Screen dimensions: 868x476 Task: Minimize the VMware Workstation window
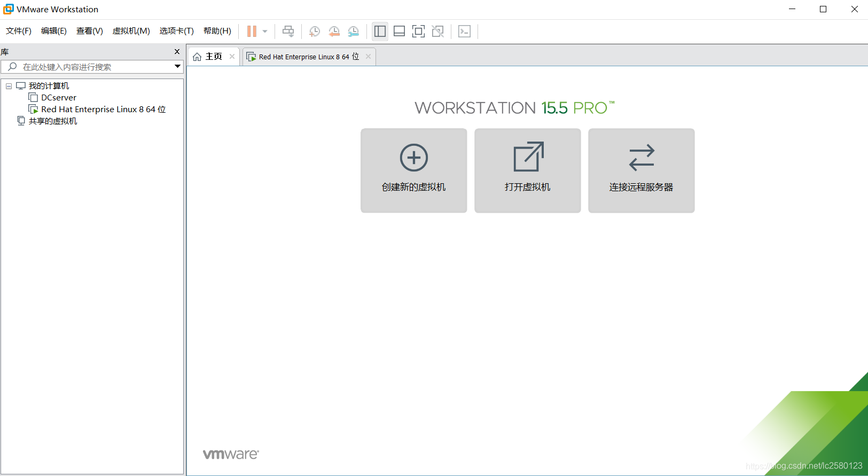coord(792,9)
